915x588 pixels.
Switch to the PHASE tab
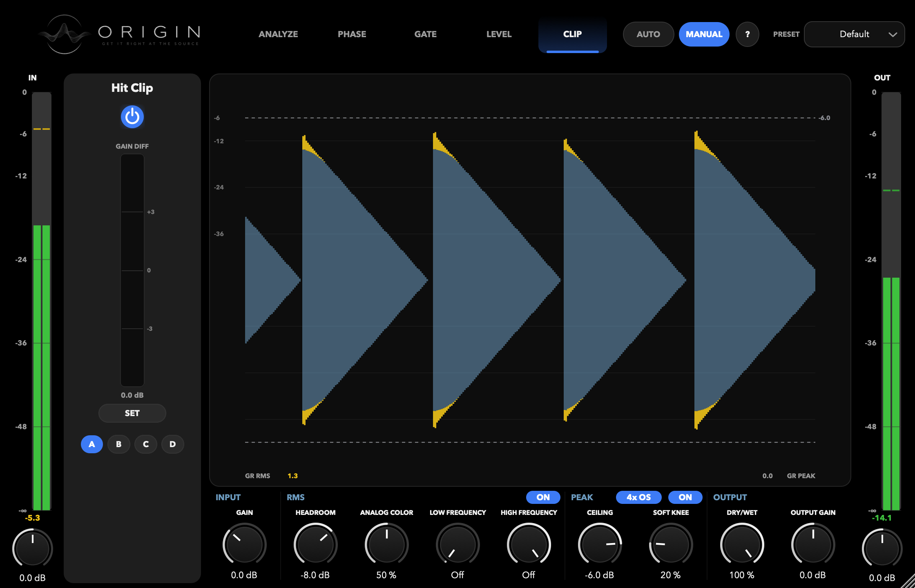[x=352, y=34]
